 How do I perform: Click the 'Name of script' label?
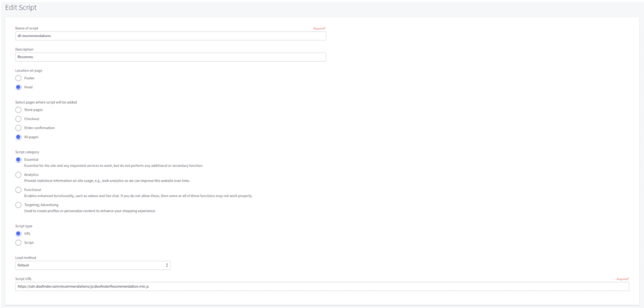pyautogui.click(x=27, y=28)
